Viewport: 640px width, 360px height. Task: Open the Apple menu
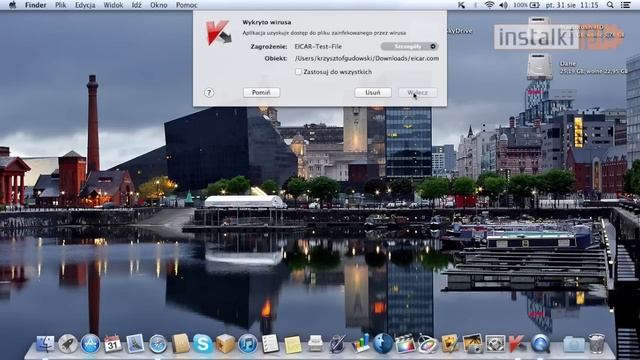pyautogui.click(x=12, y=5)
